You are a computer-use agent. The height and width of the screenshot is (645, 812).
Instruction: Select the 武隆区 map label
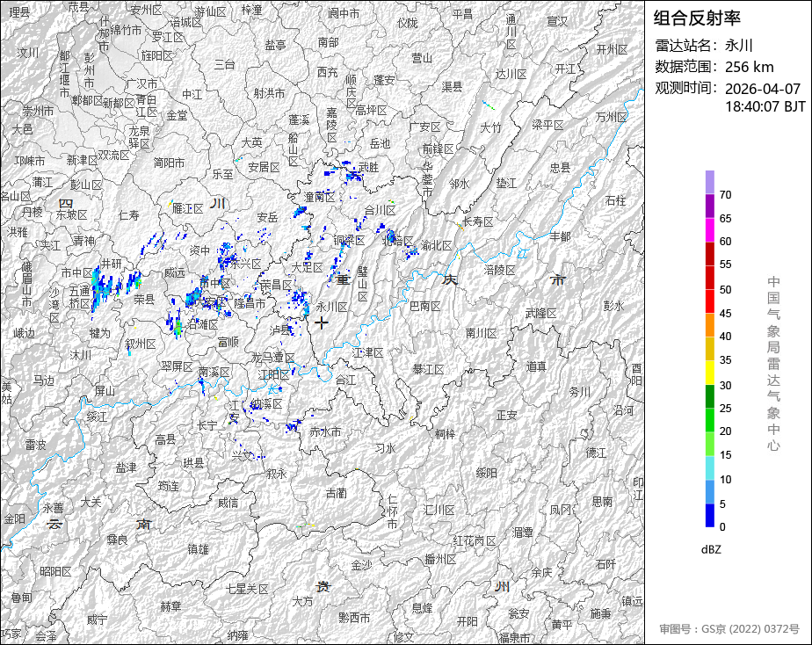pyautogui.click(x=540, y=313)
